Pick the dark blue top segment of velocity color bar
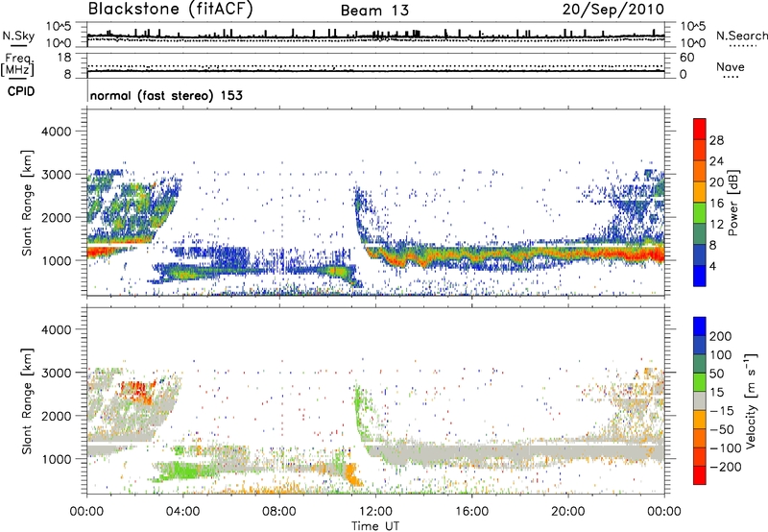This screenshot has width=768, height=532. pos(700,326)
